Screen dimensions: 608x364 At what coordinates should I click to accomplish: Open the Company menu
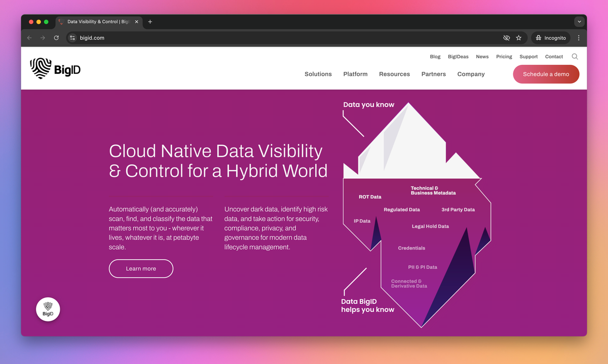pos(471,74)
